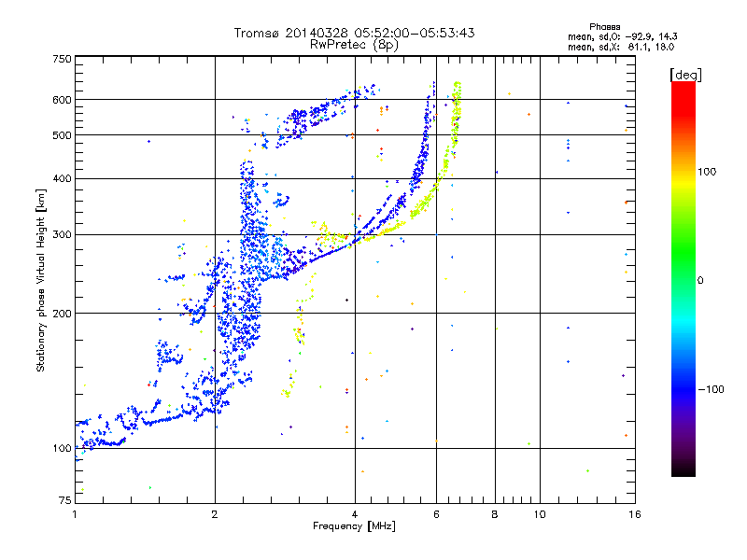Click the '4' frequency axis tick label
747x560 pixels.
click(355, 514)
